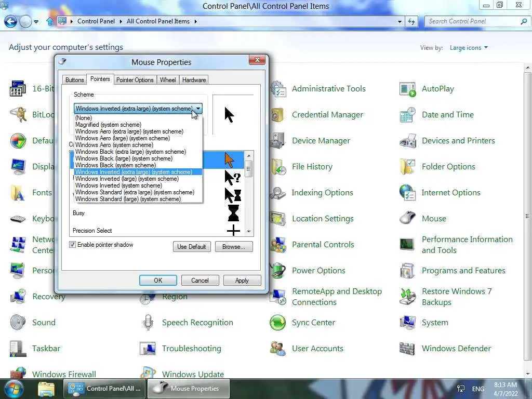
Task: Open the Mouse control panel icon
Action: pos(407,219)
